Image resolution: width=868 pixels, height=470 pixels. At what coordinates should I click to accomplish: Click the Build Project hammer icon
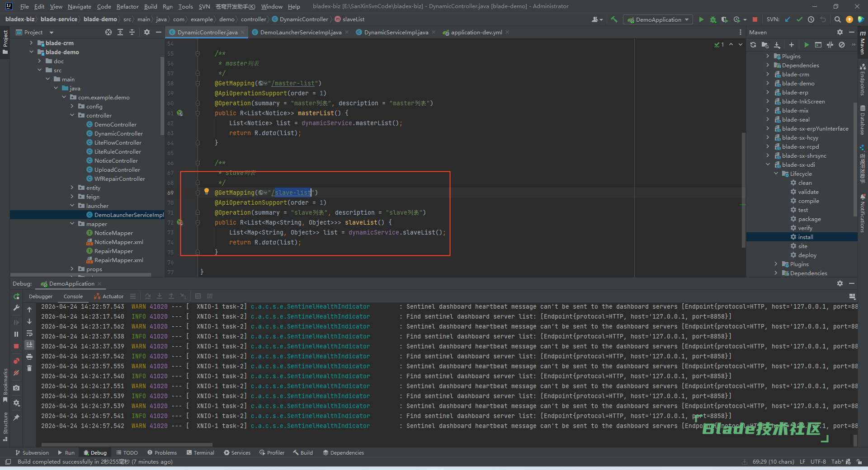click(614, 19)
